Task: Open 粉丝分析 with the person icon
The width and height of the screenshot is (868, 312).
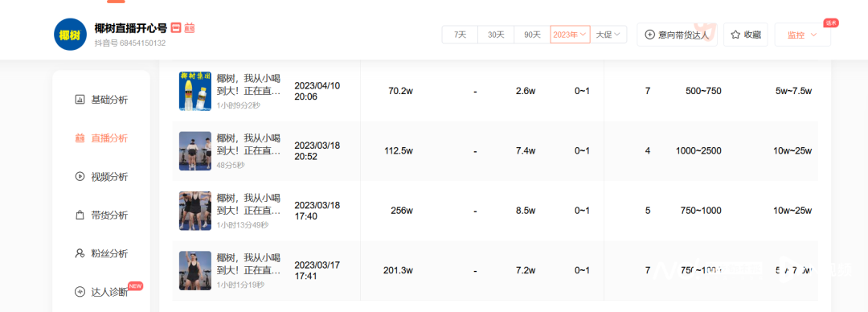Action: tap(101, 254)
